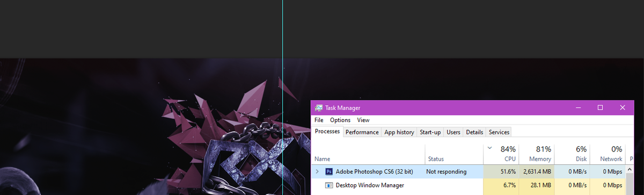
Task: Click the 28.1 MB memory value
Action: [x=540, y=185]
